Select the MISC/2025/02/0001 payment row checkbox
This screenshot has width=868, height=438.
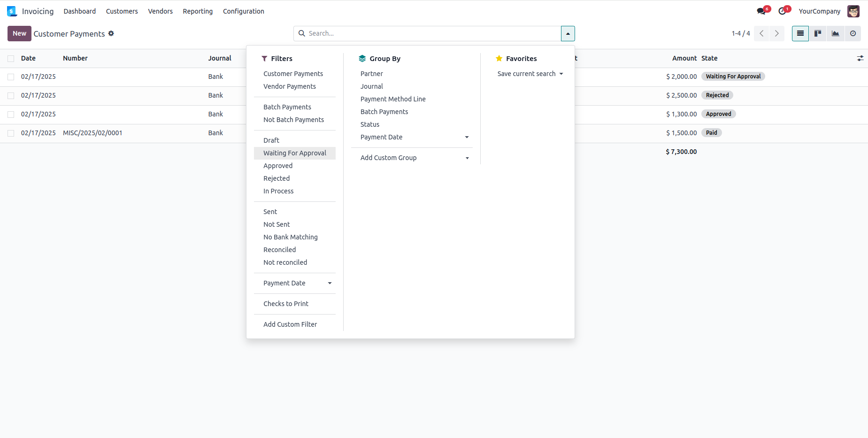[x=11, y=133]
